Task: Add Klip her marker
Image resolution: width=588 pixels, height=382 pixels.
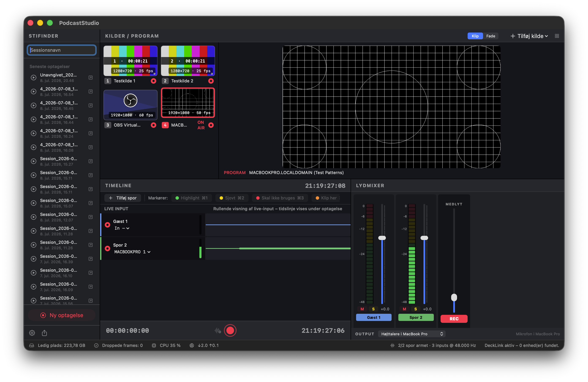Action: [x=326, y=198]
